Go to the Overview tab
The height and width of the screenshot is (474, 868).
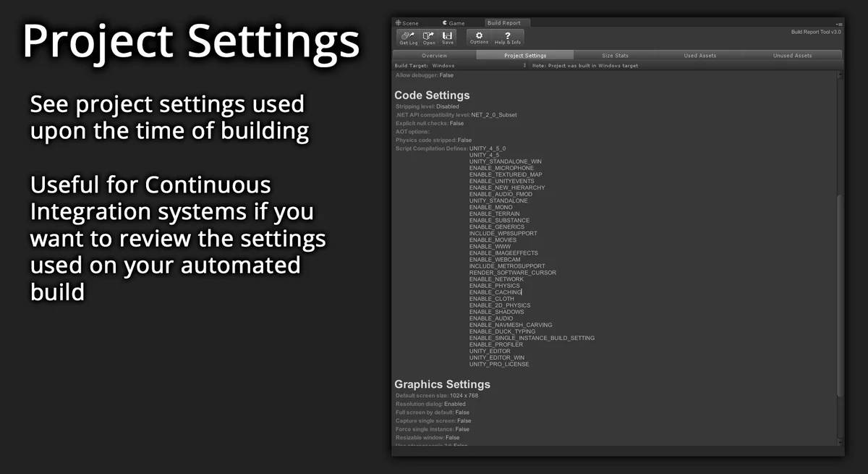[x=434, y=55]
